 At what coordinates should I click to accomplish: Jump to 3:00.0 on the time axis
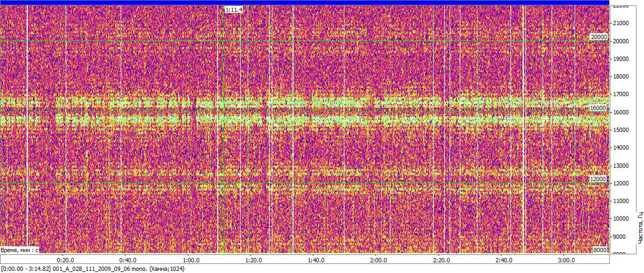[x=566, y=260]
